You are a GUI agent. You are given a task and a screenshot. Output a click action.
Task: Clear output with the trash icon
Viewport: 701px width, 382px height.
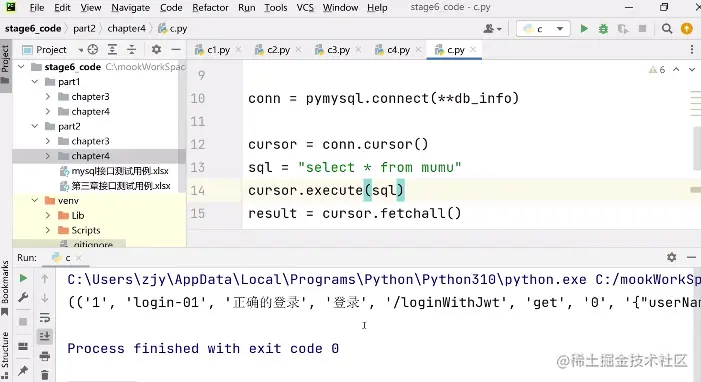tap(45, 375)
